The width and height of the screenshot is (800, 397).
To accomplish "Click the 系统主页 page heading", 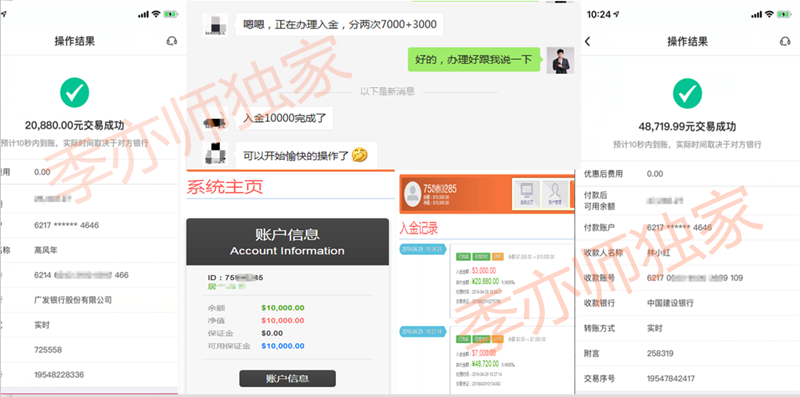I will (224, 187).
